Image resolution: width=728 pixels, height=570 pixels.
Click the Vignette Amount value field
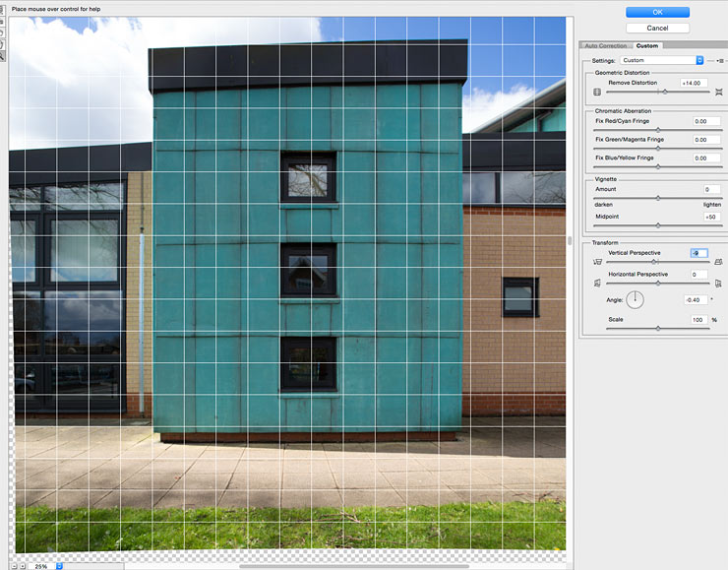tap(712, 189)
